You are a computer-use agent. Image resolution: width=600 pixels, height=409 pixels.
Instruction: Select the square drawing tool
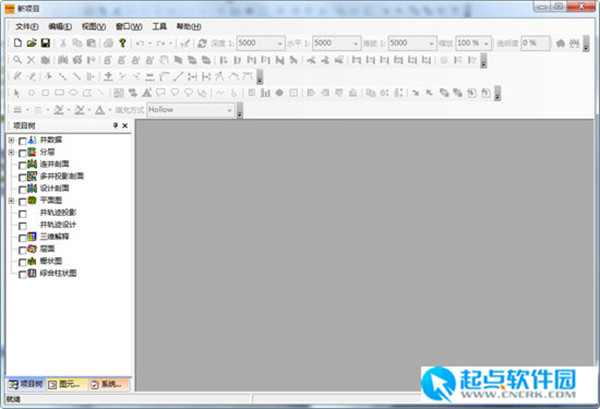click(45, 93)
